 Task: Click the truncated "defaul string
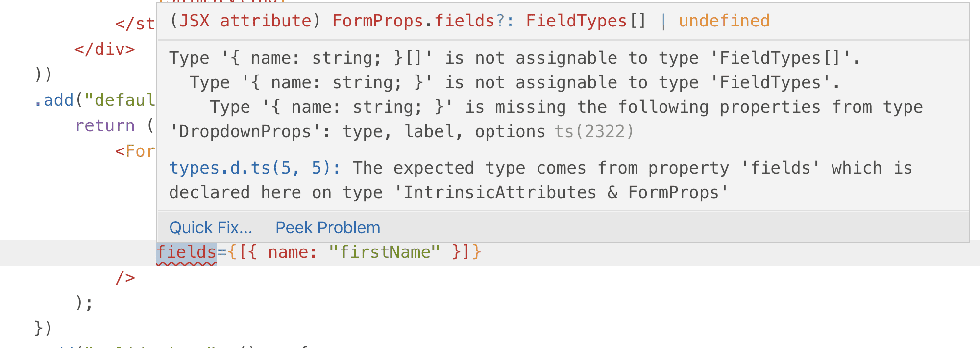click(120, 100)
